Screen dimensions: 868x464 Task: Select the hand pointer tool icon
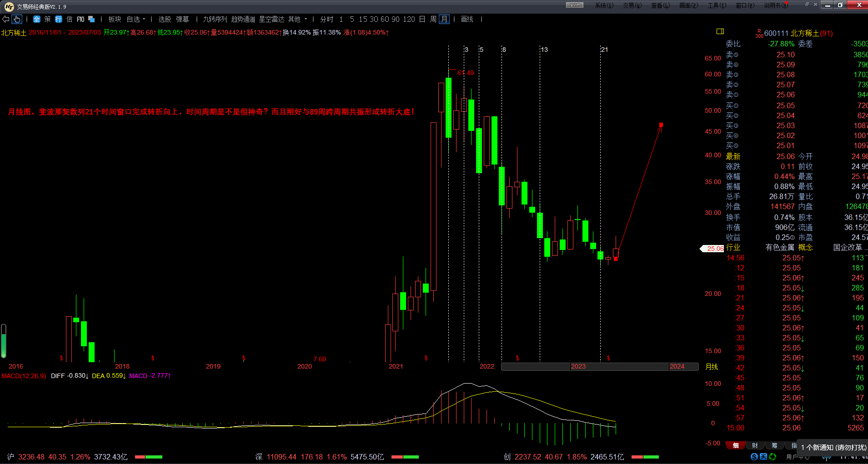(x=17, y=19)
